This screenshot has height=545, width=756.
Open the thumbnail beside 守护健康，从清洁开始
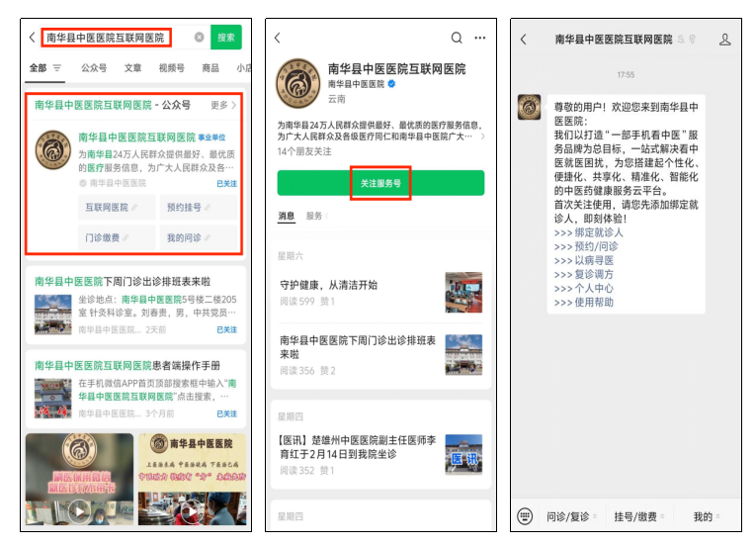[463, 293]
